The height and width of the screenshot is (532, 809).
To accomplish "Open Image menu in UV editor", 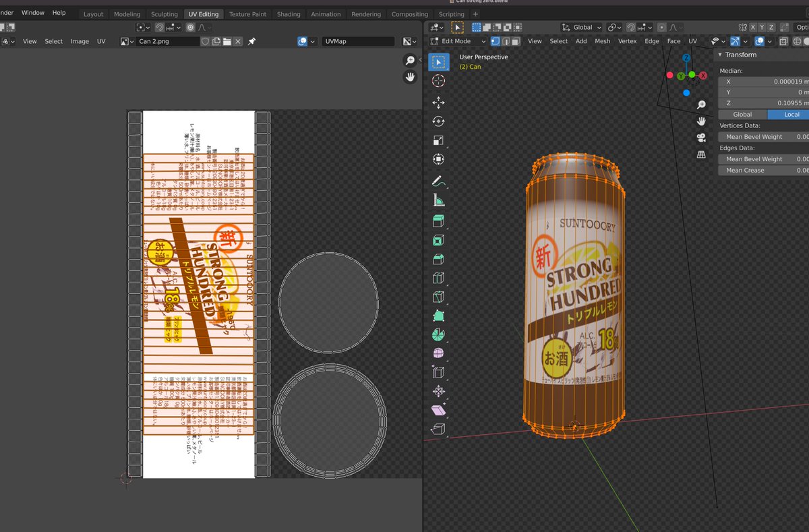I will 80,41.
